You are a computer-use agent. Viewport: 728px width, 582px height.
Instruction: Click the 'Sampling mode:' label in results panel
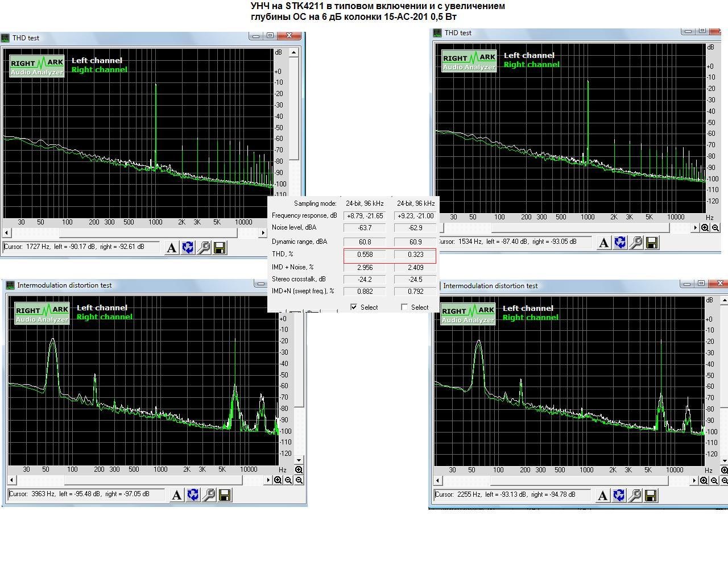point(315,203)
